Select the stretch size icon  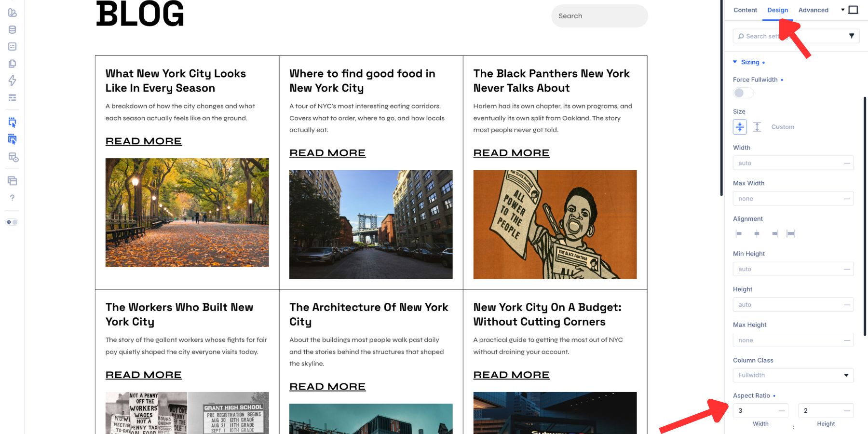[x=757, y=127]
